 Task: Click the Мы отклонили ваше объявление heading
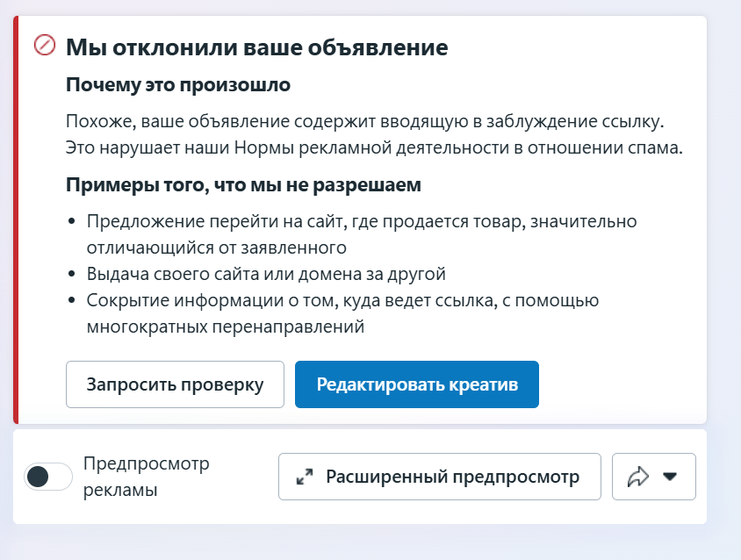257,47
